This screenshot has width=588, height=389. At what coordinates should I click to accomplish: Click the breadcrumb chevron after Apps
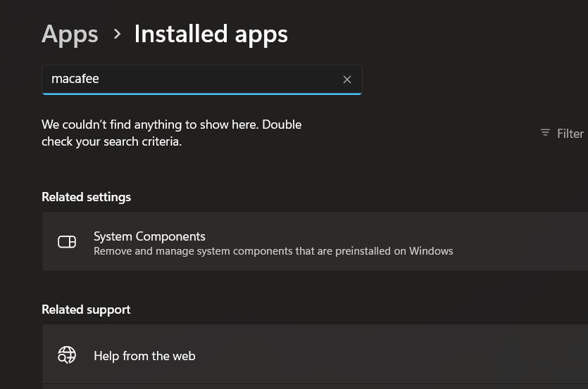pos(117,34)
